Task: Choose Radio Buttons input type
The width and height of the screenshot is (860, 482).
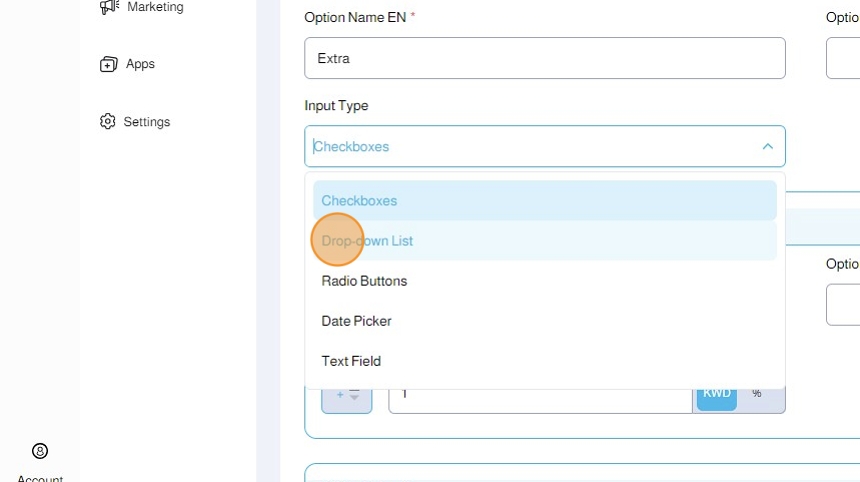Action: [x=545, y=281]
